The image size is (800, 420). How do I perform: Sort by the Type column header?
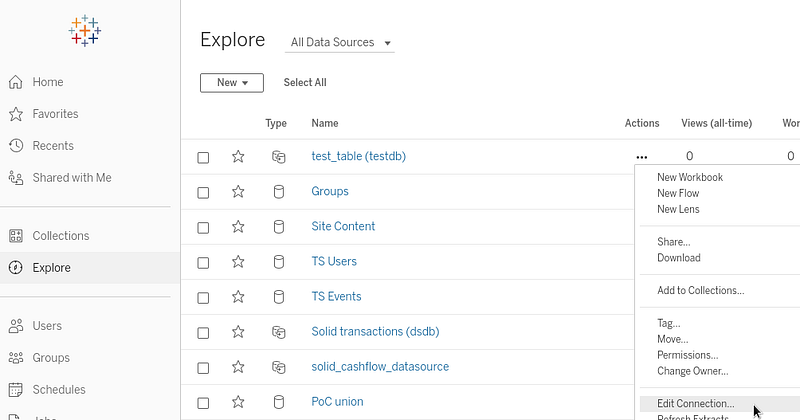[x=276, y=123]
